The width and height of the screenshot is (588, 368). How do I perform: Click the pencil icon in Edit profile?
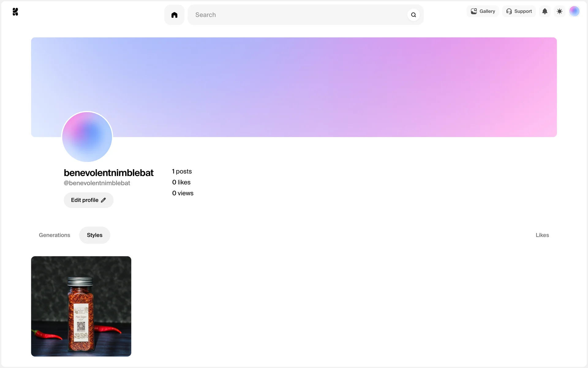[x=104, y=200]
